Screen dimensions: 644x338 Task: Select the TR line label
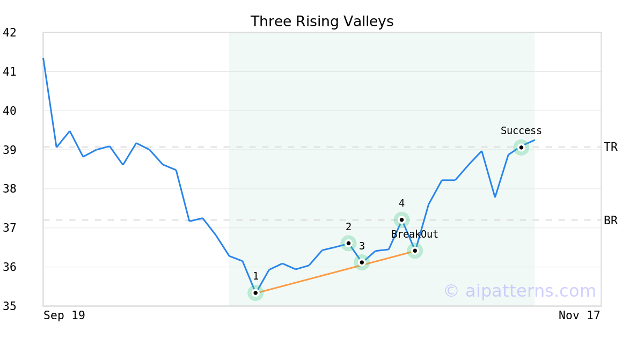coord(611,147)
